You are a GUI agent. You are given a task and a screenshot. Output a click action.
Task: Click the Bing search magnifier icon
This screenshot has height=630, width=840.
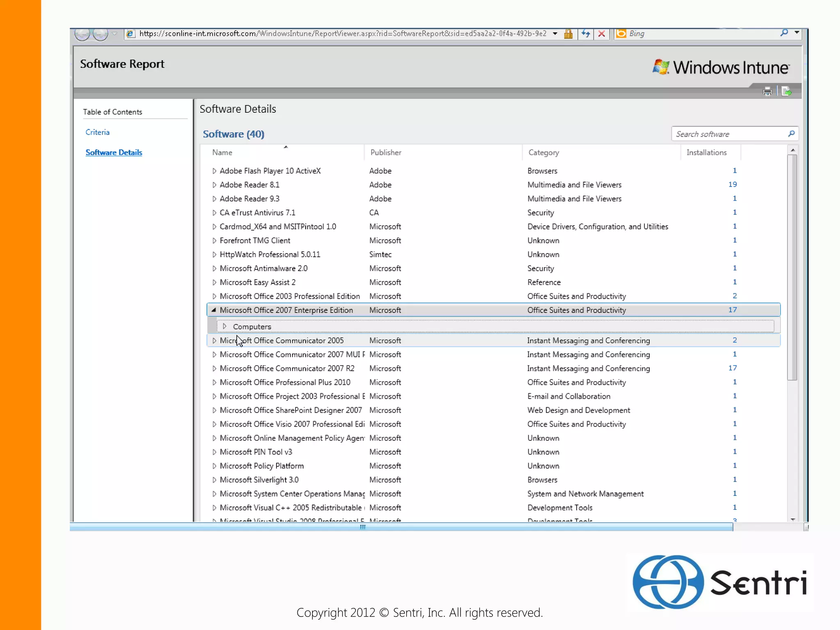click(x=784, y=33)
